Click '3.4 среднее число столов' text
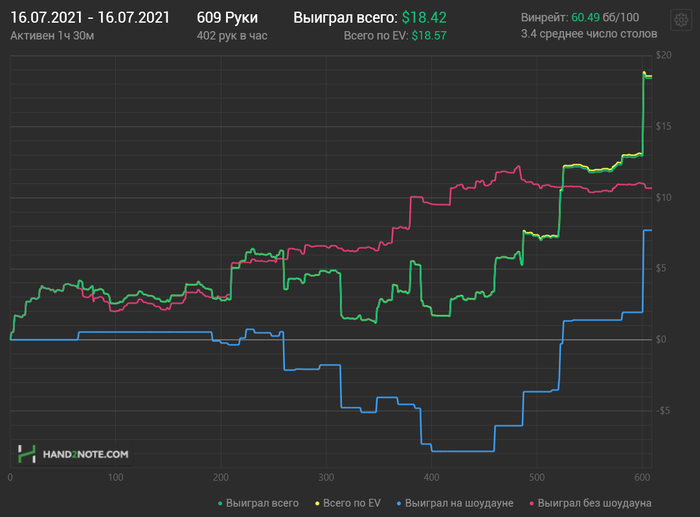The image size is (700, 517). (589, 34)
